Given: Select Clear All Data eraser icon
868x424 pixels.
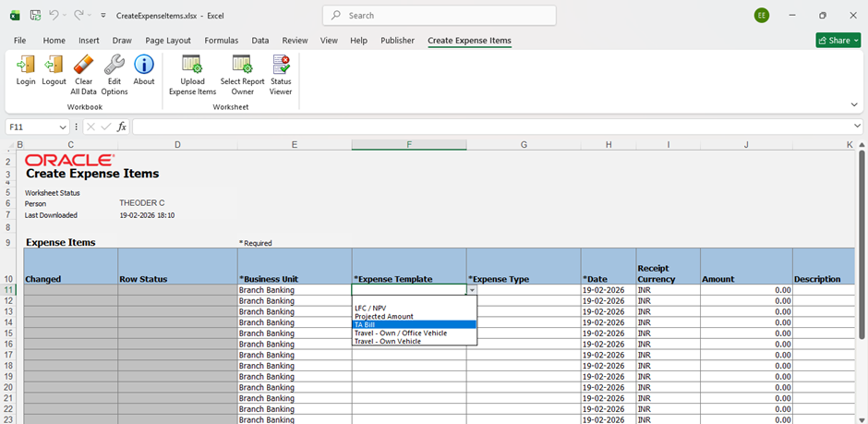Looking at the screenshot, I should (84, 65).
